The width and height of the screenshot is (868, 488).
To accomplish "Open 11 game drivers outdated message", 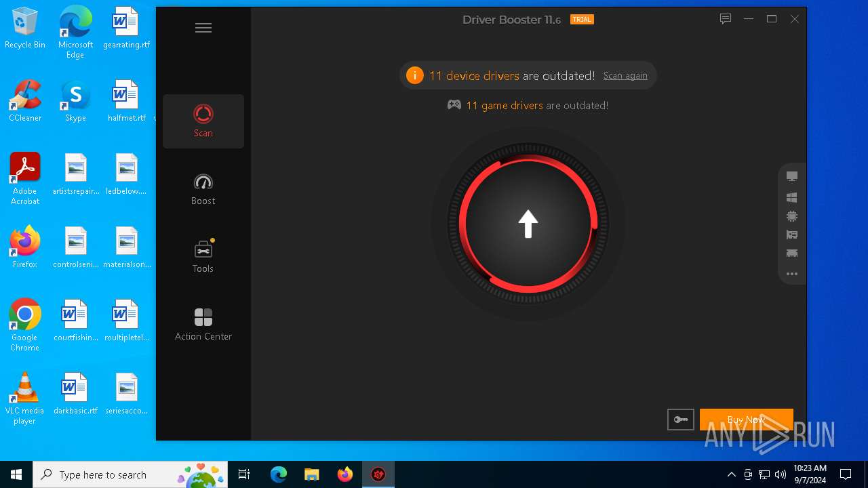I will [537, 106].
